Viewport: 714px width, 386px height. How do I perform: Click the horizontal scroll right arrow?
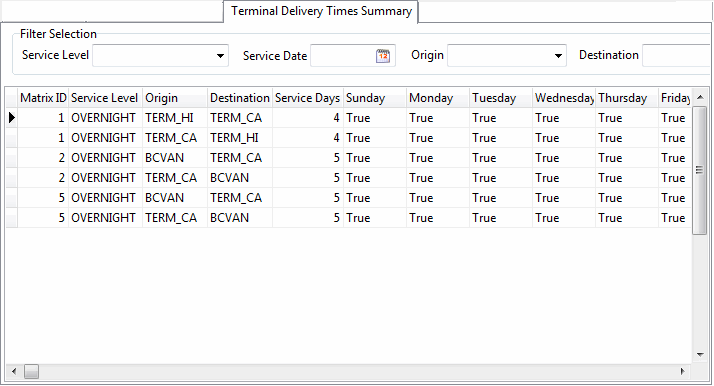tap(683, 371)
